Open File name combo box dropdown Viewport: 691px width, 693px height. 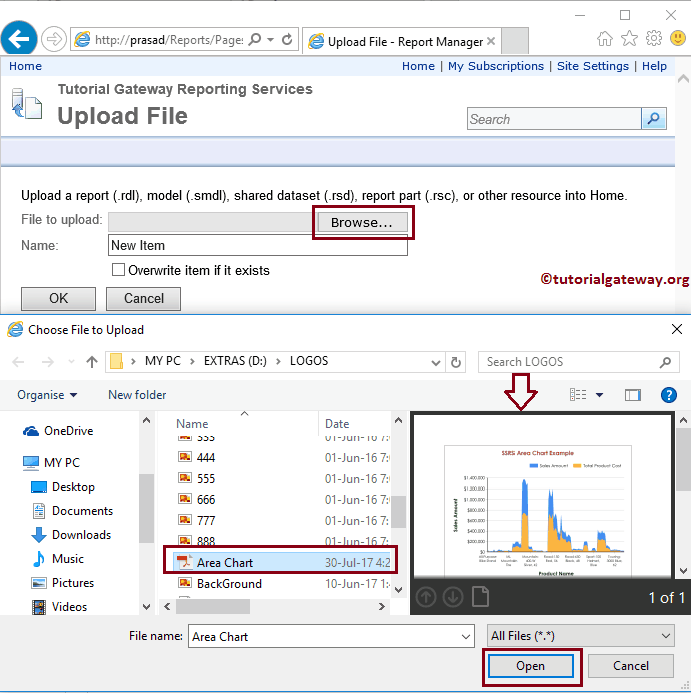466,636
